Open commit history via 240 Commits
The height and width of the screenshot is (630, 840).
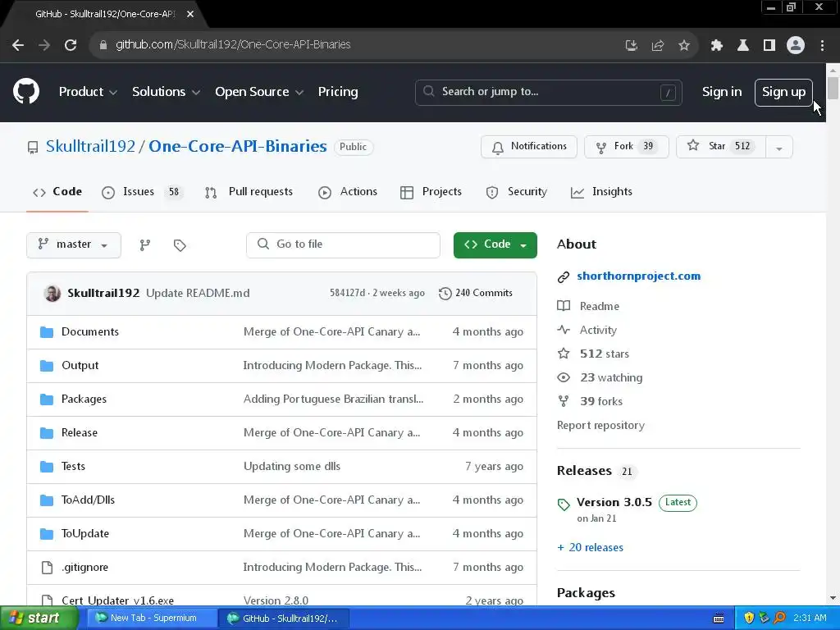click(x=476, y=293)
